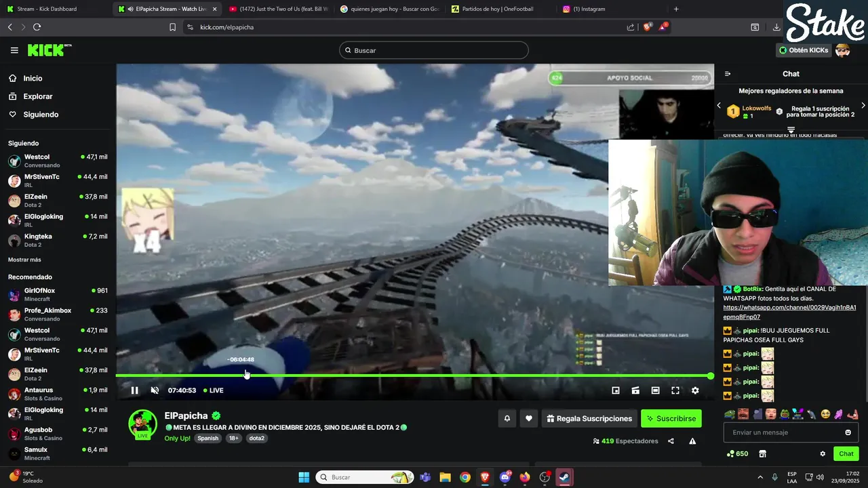Seek on the green video progress bar
Screen dimensions: 868x488
click(x=414, y=375)
